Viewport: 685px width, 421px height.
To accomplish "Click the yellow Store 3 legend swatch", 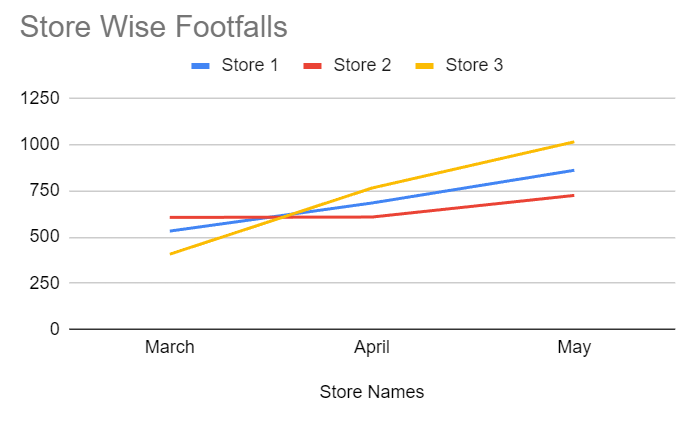I will tap(424, 66).
